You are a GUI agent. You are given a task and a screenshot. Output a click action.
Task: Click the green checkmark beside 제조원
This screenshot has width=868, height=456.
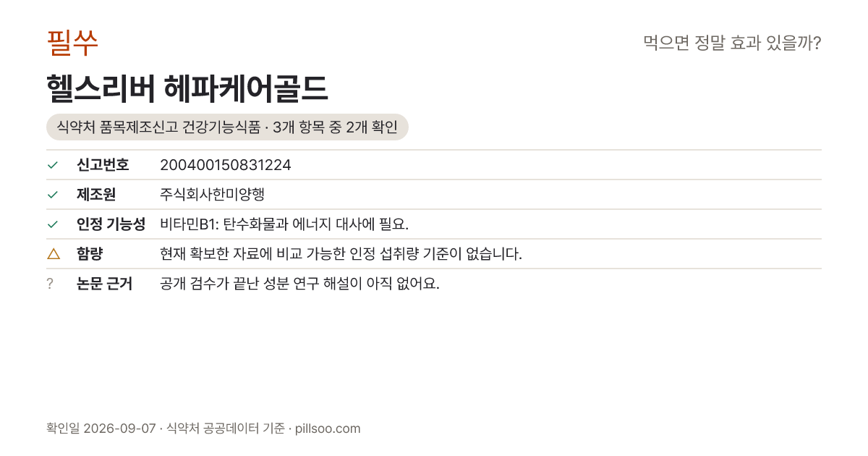tap(52, 195)
